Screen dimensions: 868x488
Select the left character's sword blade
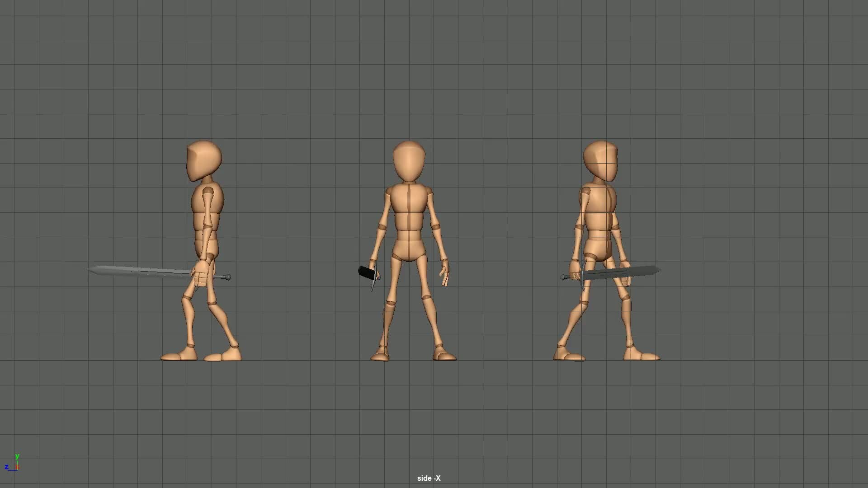pyautogui.click(x=140, y=271)
